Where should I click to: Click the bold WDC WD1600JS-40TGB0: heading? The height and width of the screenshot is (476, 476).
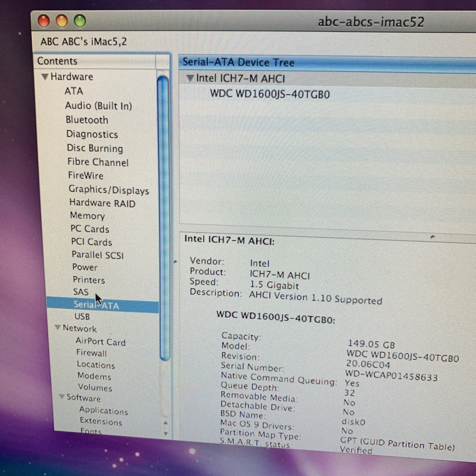click(276, 317)
